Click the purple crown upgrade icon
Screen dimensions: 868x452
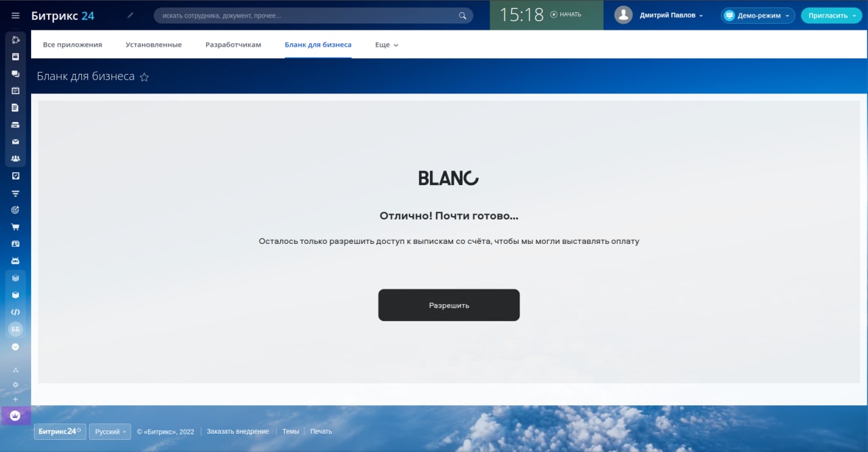coord(16,415)
